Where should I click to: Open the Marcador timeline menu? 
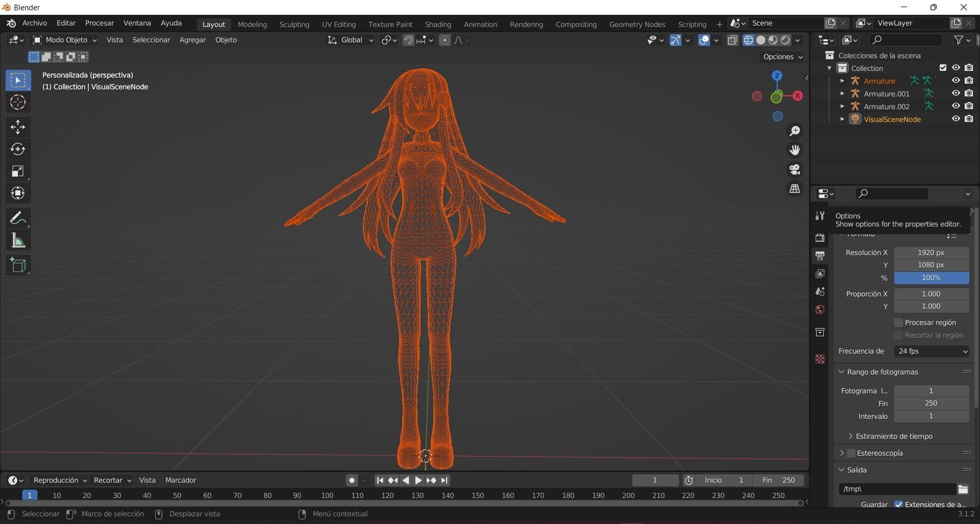[181, 480]
